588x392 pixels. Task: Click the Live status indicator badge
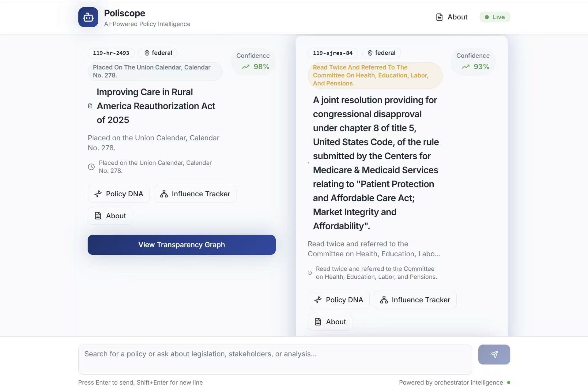[495, 17]
